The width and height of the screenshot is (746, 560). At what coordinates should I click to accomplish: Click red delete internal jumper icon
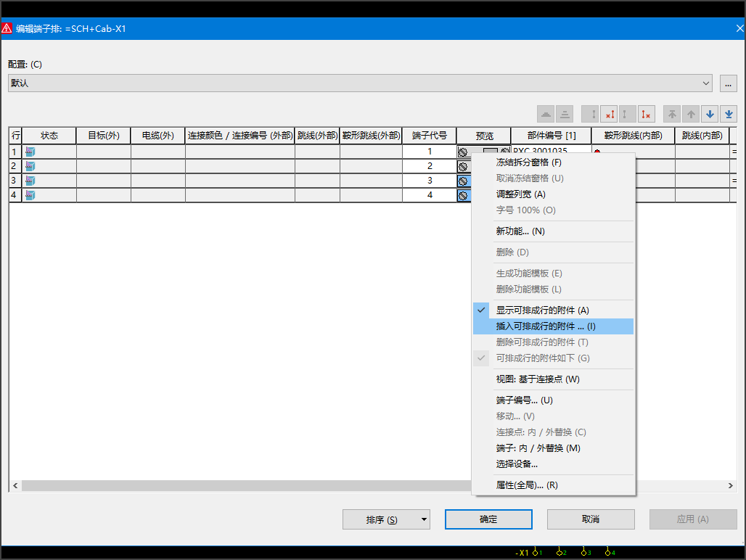coord(646,114)
